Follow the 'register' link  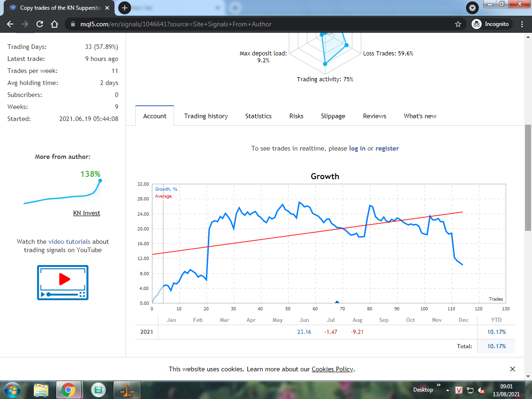coord(387,148)
